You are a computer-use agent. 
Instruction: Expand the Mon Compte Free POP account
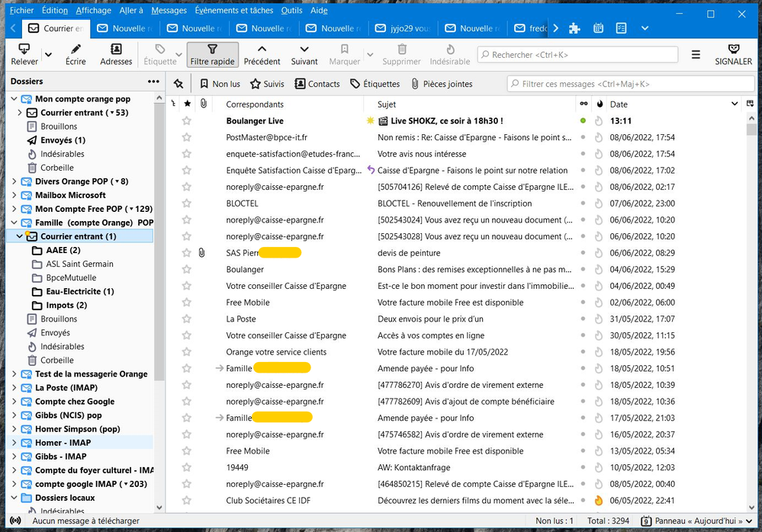pos(14,209)
